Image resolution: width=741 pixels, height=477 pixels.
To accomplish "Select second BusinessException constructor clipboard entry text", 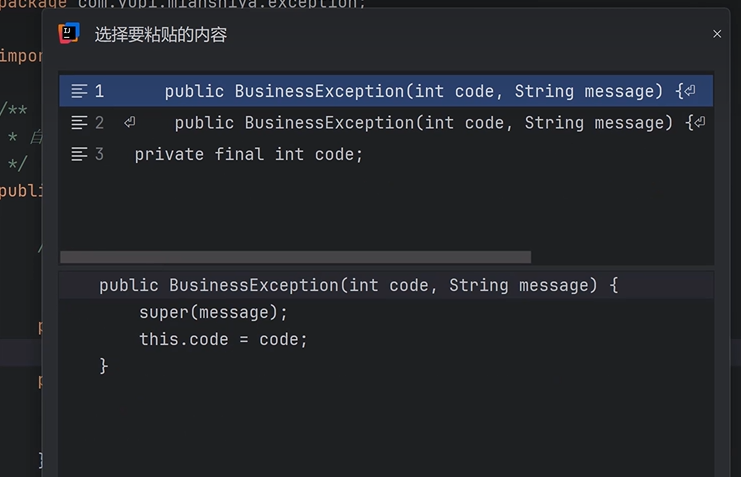I will [x=424, y=123].
